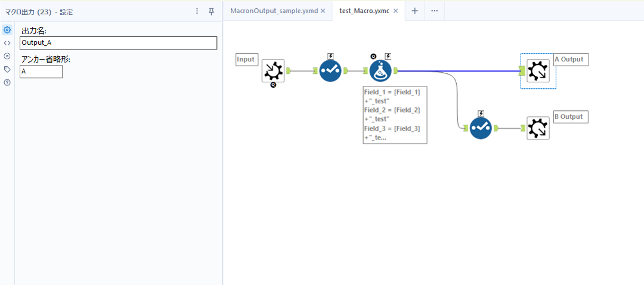
Task: Close the MacronOutput_sample.yxmd tab
Action: pos(323,11)
